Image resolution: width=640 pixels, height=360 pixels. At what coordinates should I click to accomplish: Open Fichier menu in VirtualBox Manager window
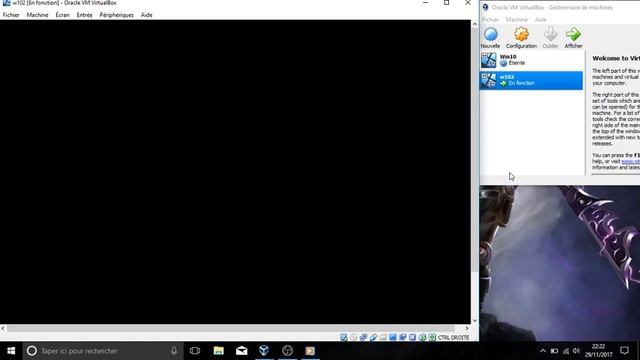(x=490, y=20)
